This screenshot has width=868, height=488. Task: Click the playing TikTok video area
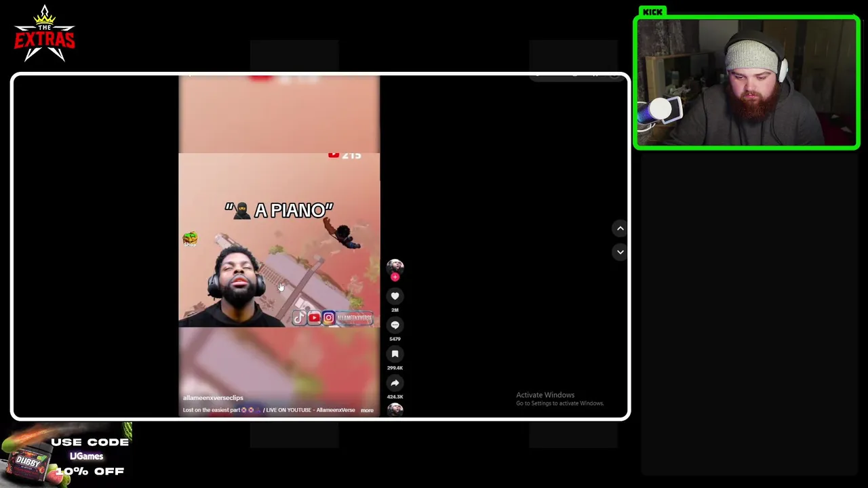point(279,245)
